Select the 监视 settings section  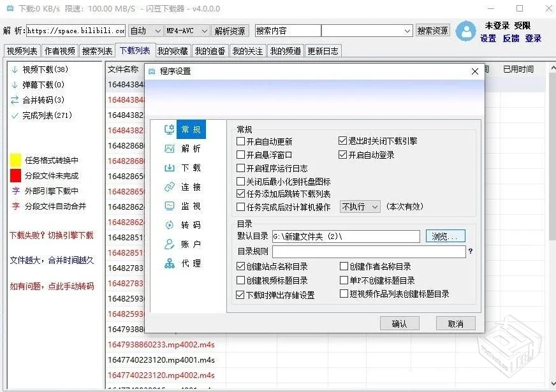[191, 206]
